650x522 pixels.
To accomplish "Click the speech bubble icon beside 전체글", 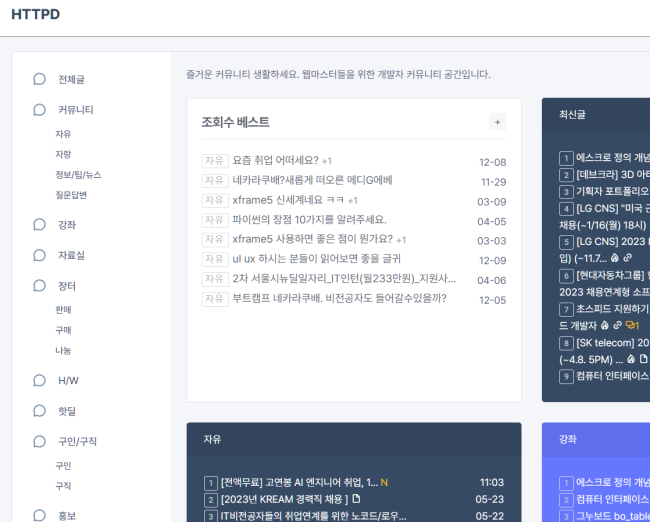I will (x=40, y=79).
